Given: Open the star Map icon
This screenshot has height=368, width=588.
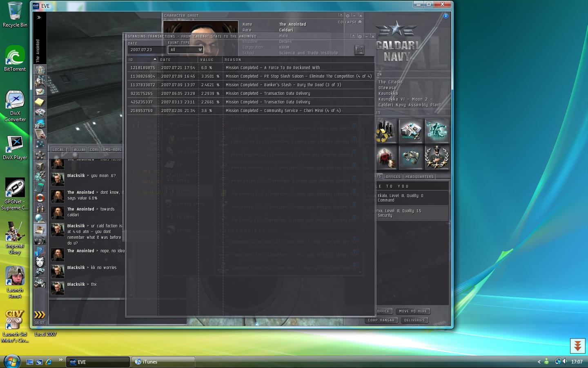Looking at the screenshot, I should point(40,144).
